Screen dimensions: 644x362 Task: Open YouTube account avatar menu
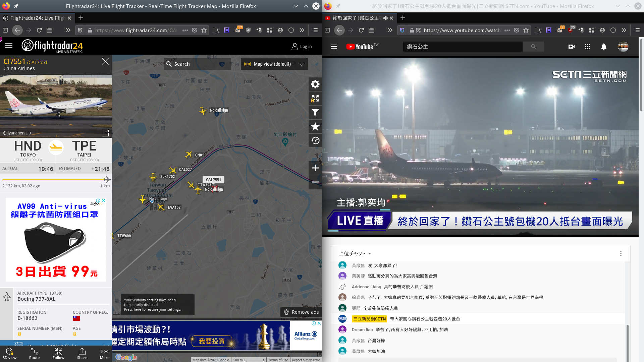point(623,47)
